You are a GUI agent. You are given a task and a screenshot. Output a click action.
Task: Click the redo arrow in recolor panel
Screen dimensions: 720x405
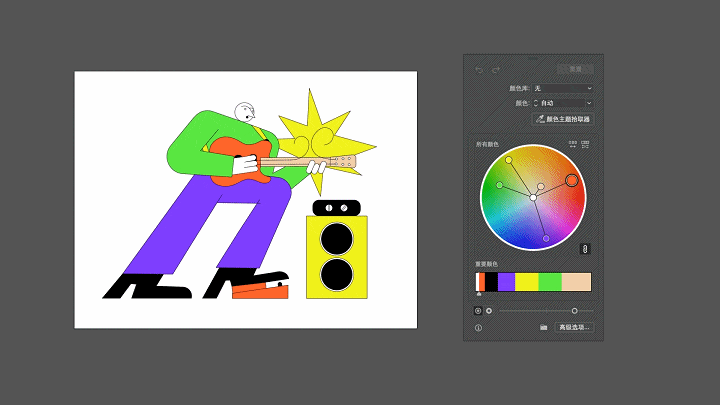[x=495, y=70]
